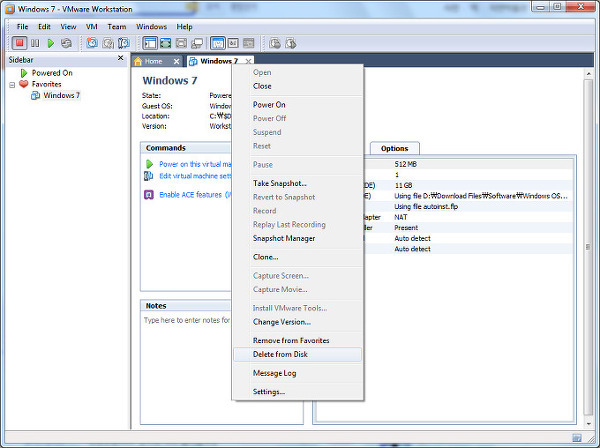Click the Revert to Snapshot toolbar icon
This screenshot has height=448, width=600.
coord(108,43)
